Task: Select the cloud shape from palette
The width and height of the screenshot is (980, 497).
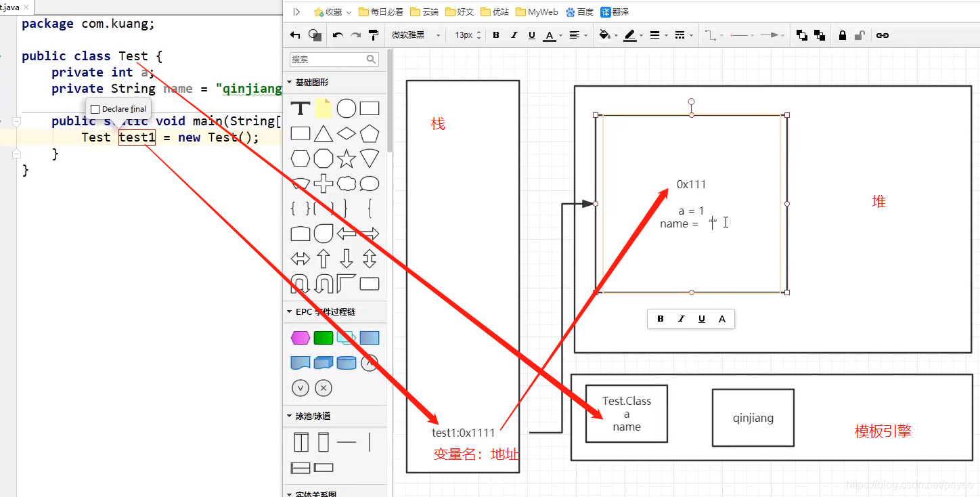Action: [347, 183]
